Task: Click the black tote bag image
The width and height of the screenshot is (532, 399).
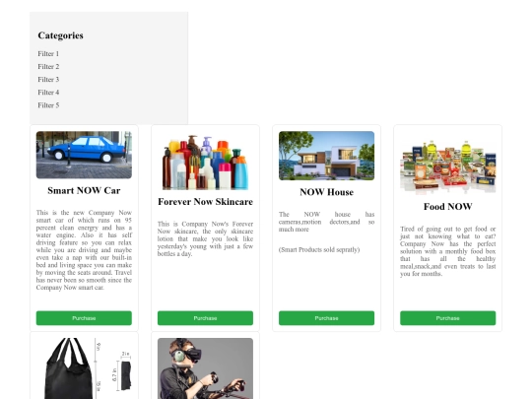Action: (84, 368)
